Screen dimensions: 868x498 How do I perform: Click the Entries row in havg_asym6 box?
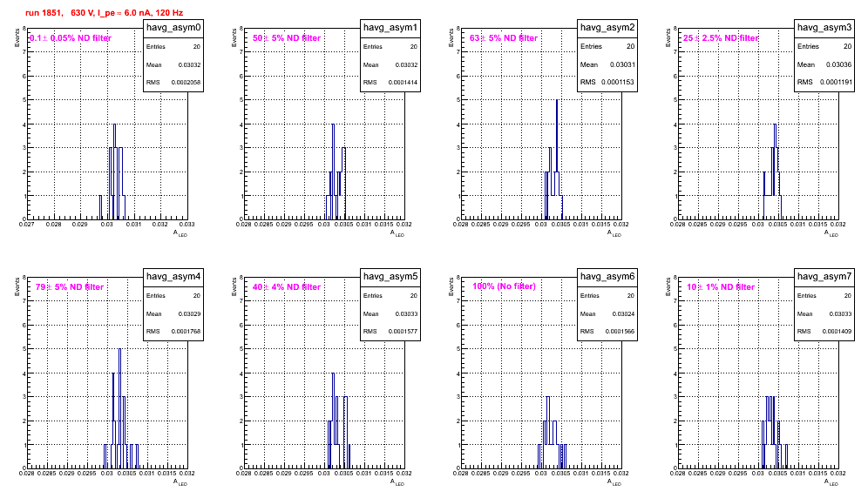[x=607, y=296]
